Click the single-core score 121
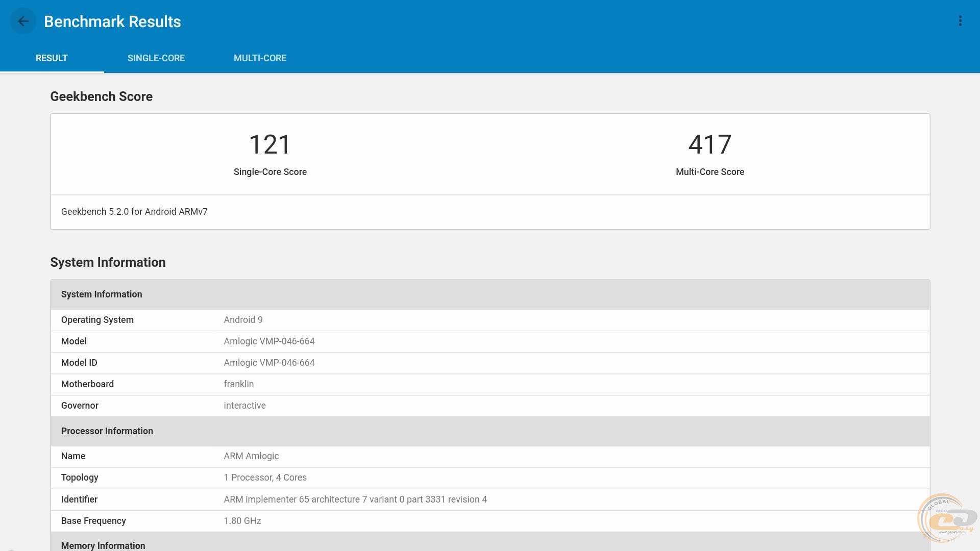Screen dimensions: 980x551 pos(270,144)
